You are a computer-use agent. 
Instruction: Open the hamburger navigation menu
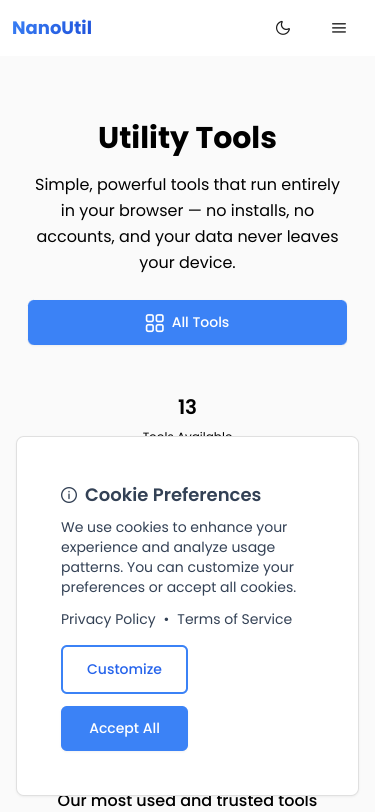[x=339, y=28]
